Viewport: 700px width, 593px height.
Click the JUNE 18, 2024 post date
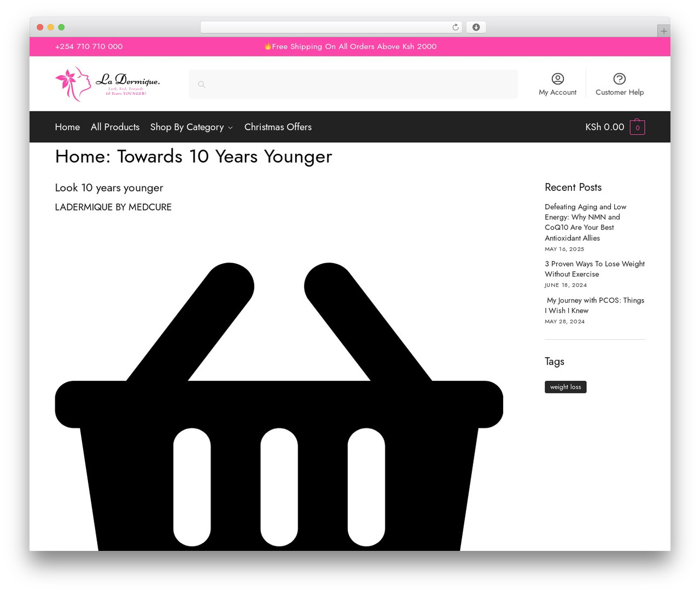click(x=565, y=285)
